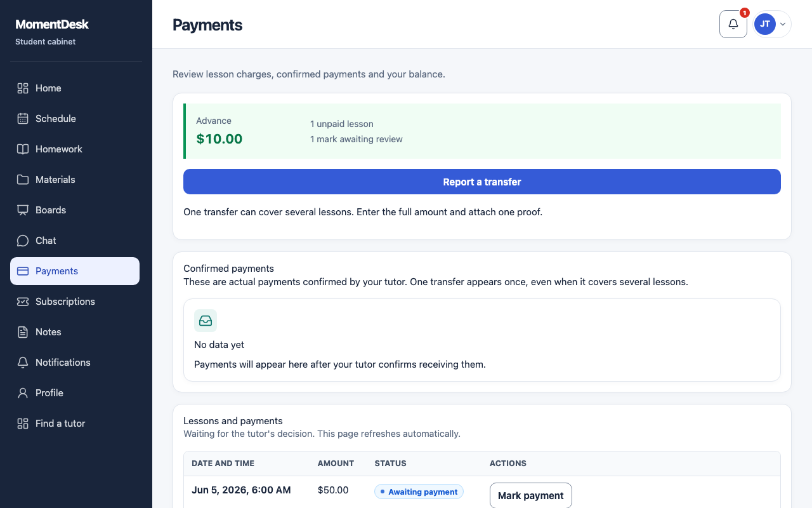Click the Boards presentation icon
Image resolution: width=812 pixels, height=508 pixels.
[x=23, y=210]
